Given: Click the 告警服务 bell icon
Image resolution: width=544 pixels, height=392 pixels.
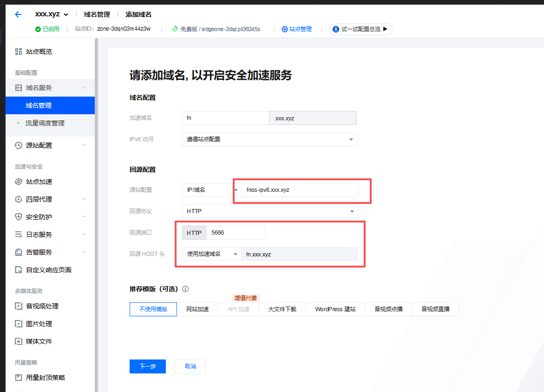Looking at the screenshot, I should [19, 252].
